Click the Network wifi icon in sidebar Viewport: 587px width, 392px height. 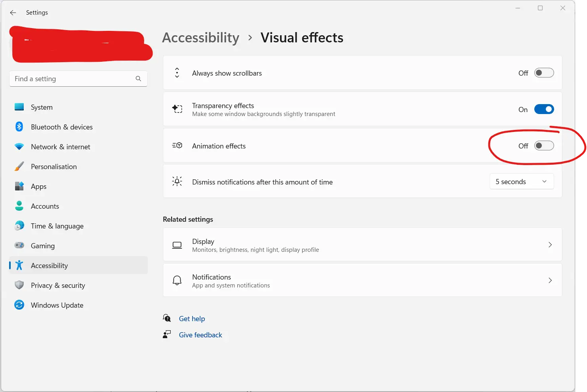(x=19, y=147)
